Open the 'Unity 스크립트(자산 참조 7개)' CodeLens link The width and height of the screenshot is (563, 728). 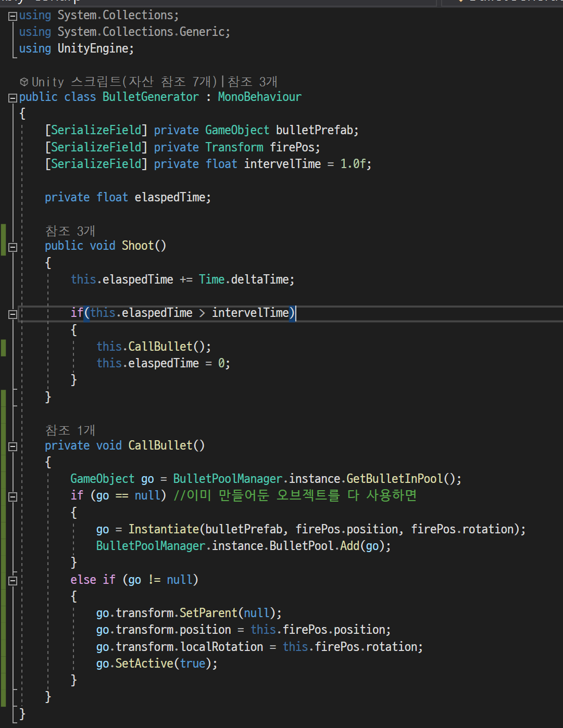(124, 82)
